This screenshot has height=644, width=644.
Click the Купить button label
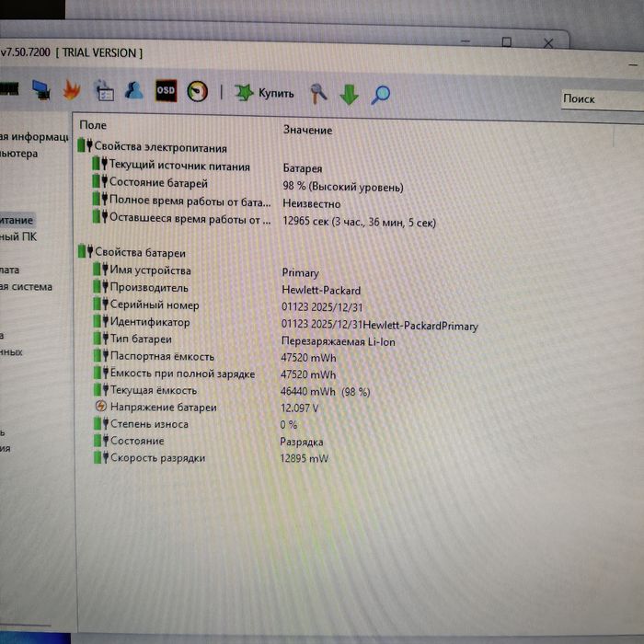(276, 94)
